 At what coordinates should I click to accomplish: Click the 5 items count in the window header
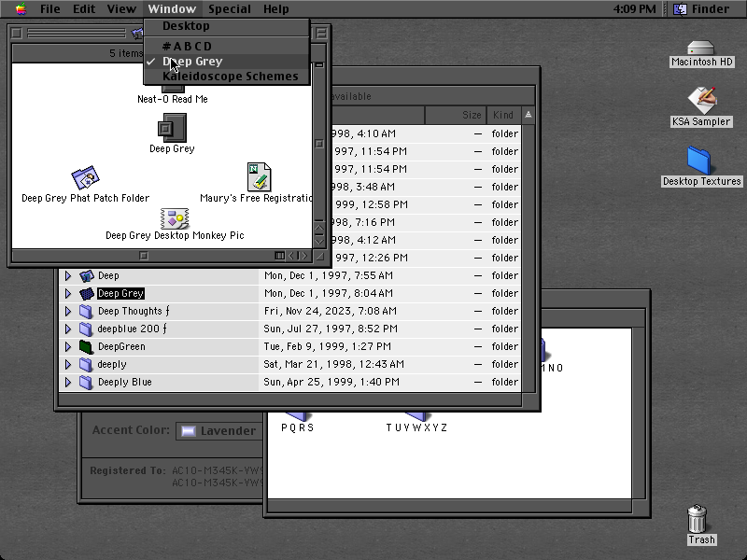(126, 53)
